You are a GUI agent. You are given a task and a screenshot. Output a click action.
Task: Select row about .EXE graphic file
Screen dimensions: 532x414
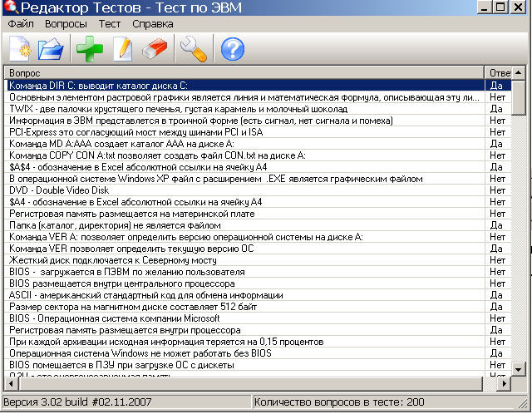point(258,179)
